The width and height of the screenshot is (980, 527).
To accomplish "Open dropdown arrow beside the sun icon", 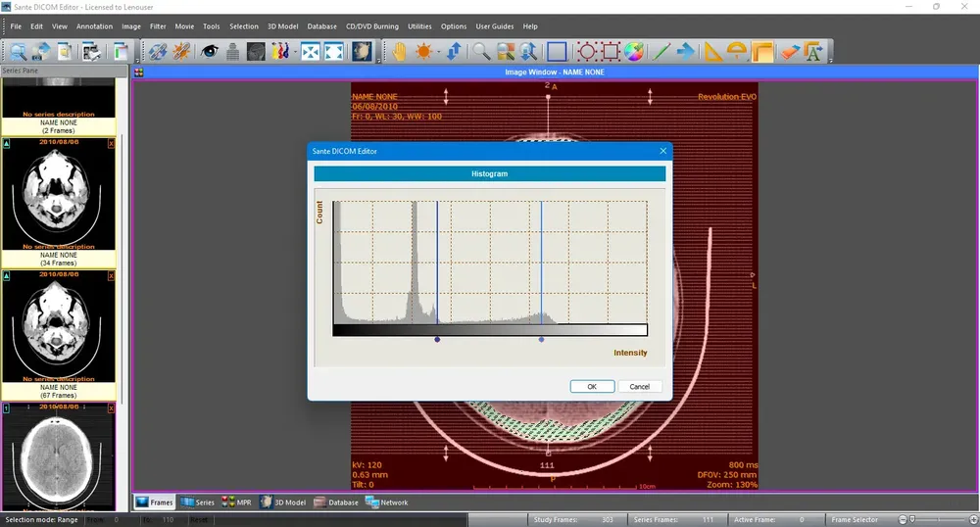I will [x=438, y=52].
